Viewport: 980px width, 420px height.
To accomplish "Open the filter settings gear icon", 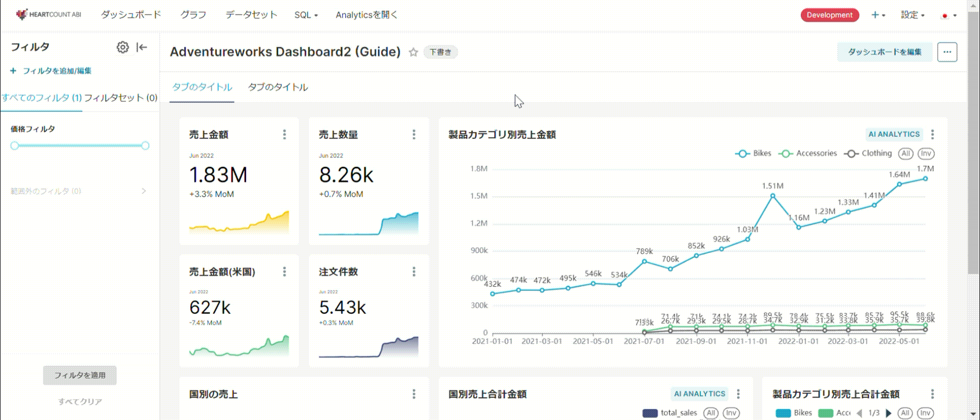I will pos(122,48).
